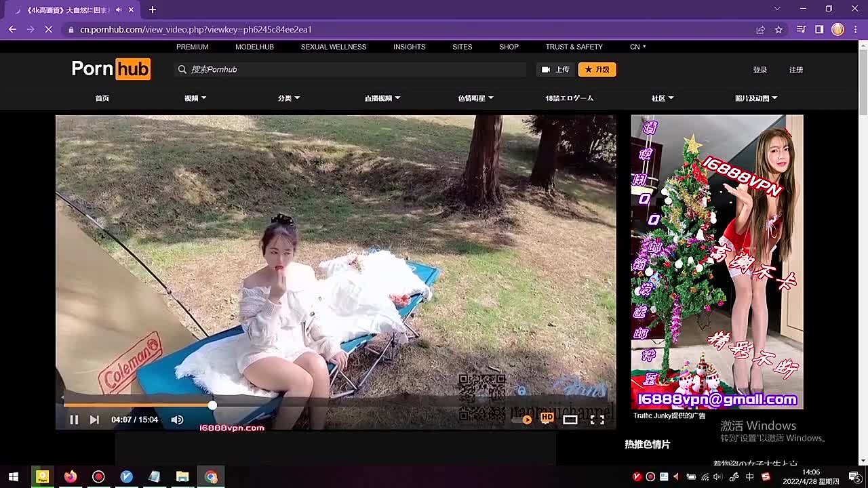Image resolution: width=868 pixels, height=488 pixels.
Task: Expand the 视频 menu dropdown
Action: click(195, 98)
